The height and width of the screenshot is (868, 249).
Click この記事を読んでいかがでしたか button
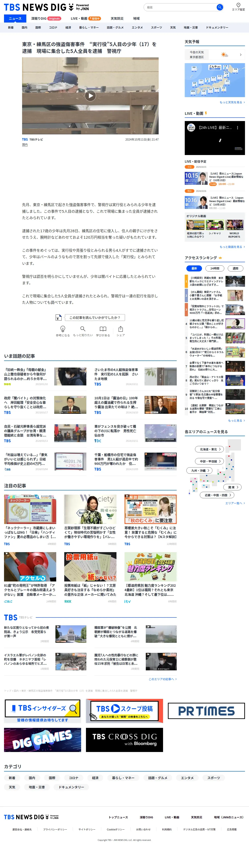point(95,317)
